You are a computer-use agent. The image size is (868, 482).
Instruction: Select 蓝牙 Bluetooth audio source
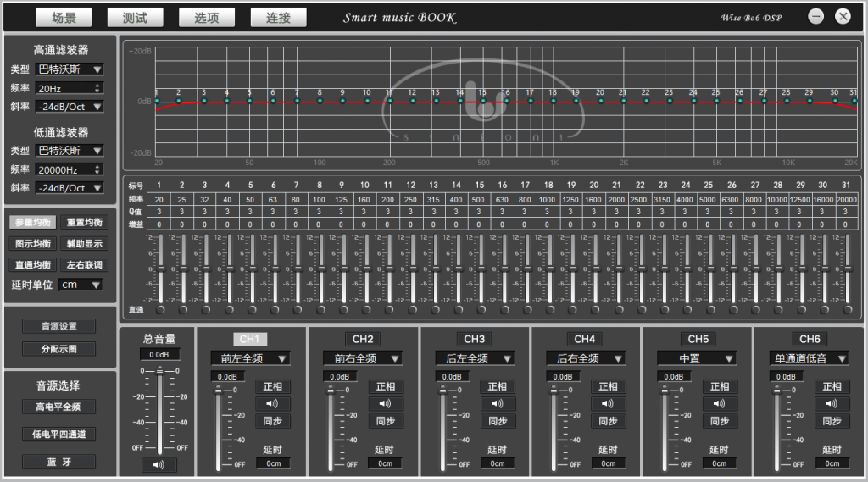(x=58, y=462)
